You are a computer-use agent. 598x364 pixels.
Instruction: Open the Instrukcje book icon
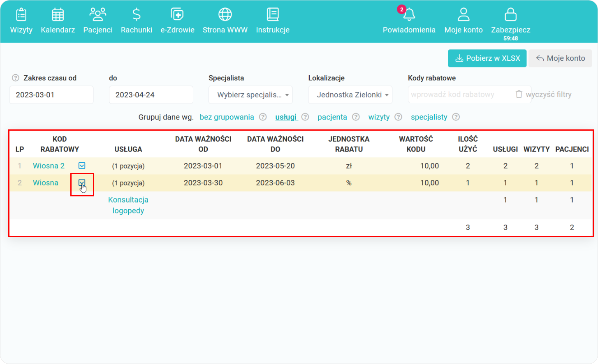(273, 14)
